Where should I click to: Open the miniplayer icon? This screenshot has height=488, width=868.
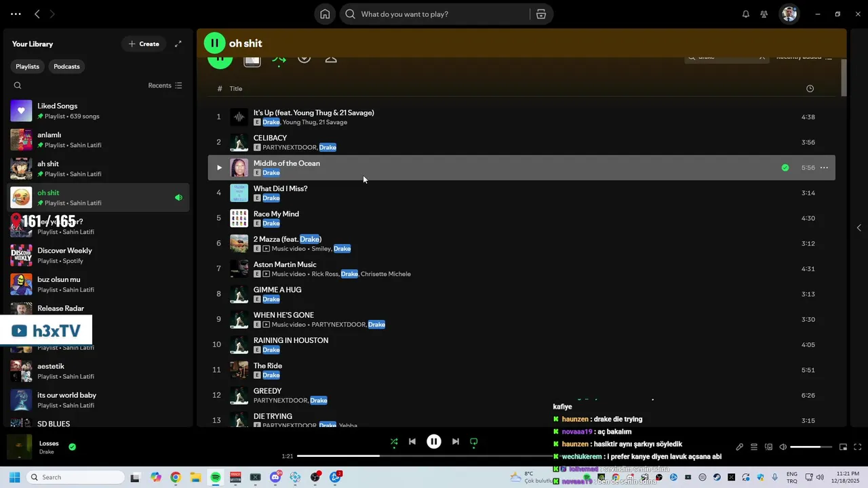[843, 447]
